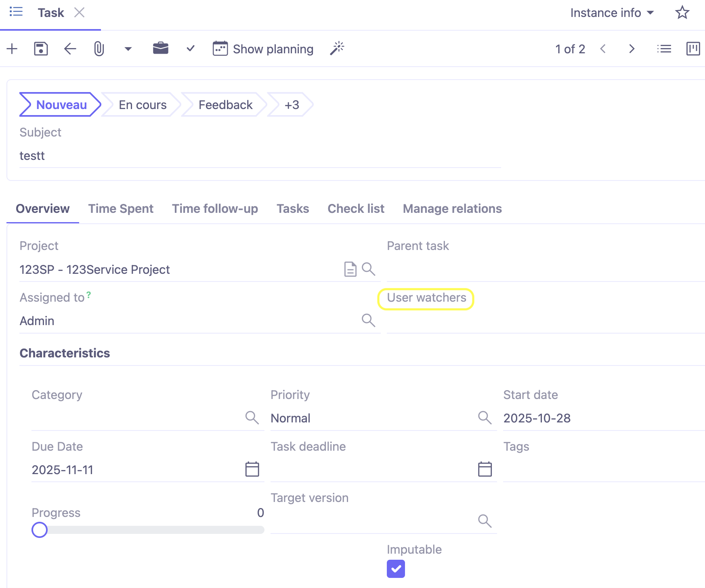Expand the +3 workflow statuses
This screenshot has width=705, height=588.
pyautogui.click(x=292, y=105)
